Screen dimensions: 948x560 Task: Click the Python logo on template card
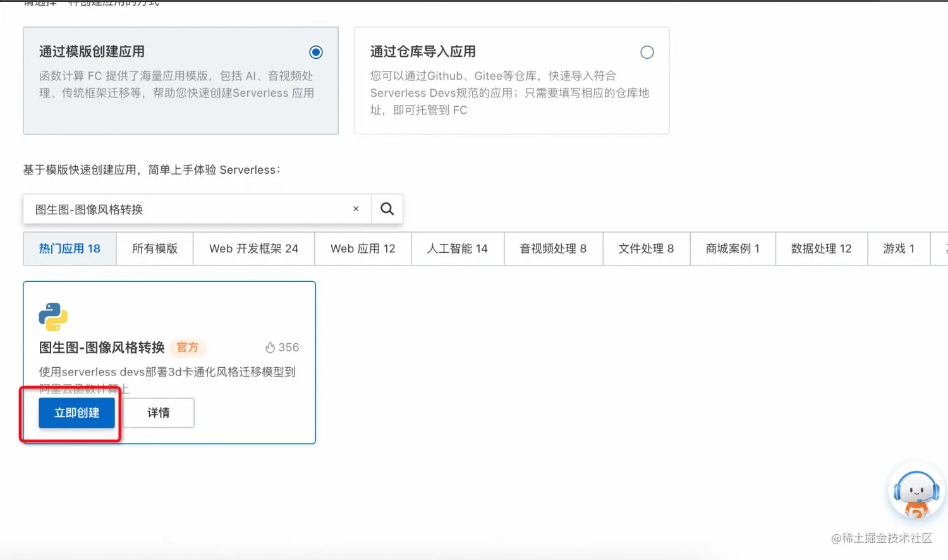53,317
